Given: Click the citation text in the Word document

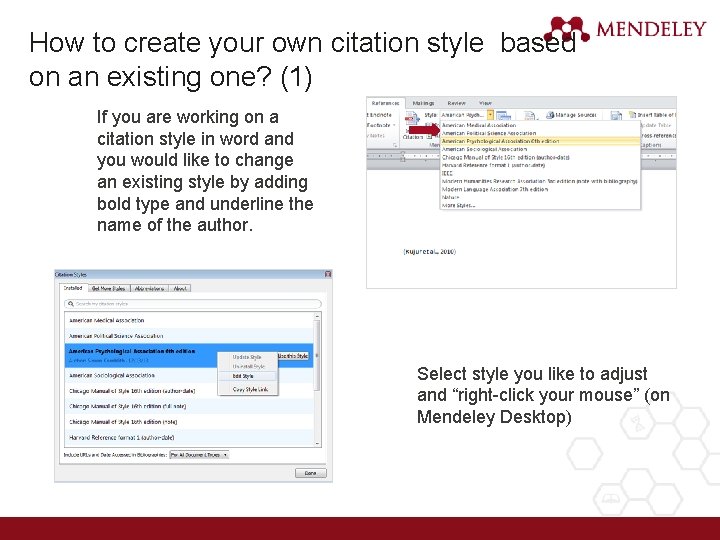Looking at the screenshot, I should coord(430,252).
